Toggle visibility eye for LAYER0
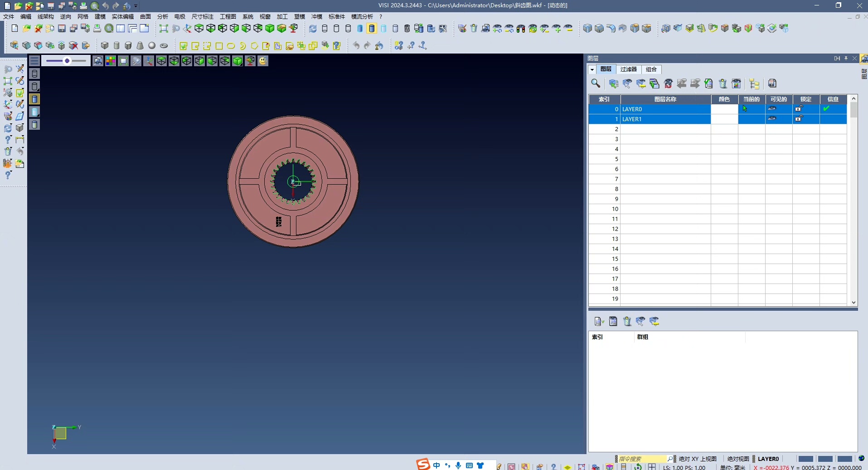 click(x=772, y=109)
